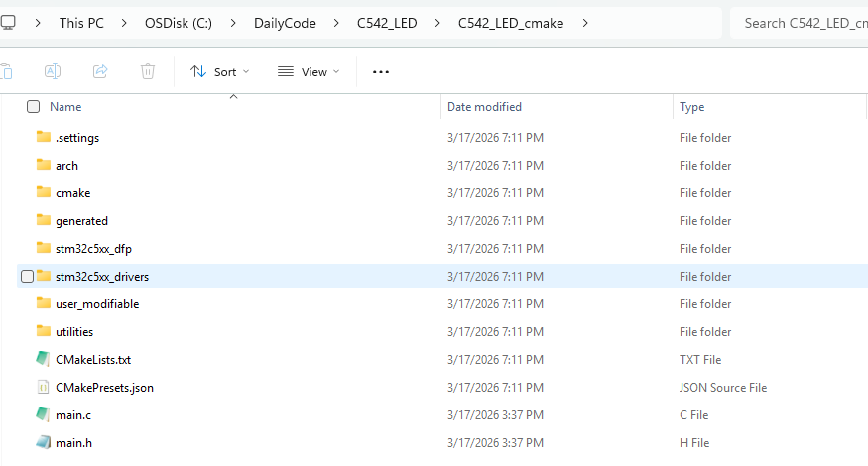Check the stm32c5xx_drivers row checkbox
This screenshot has height=466, width=868.
[27, 277]
